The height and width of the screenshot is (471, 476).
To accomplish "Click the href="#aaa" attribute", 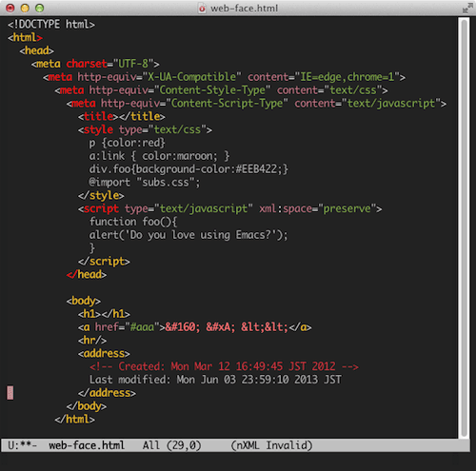I will click(x=128, y=327).
